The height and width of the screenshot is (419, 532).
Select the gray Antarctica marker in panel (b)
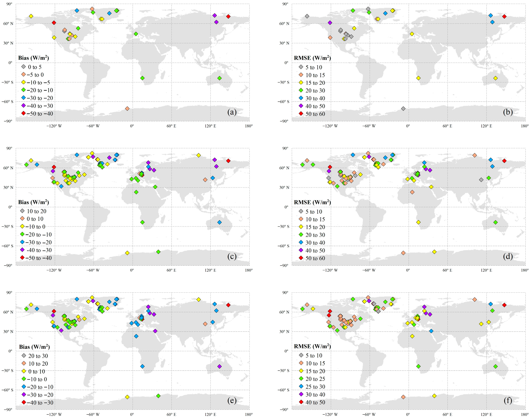(403, 108)
